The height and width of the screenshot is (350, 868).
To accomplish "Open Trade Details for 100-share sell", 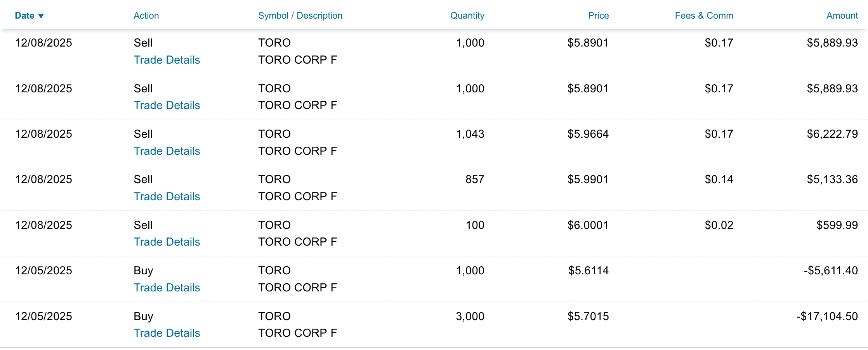I will pos(167,242).
